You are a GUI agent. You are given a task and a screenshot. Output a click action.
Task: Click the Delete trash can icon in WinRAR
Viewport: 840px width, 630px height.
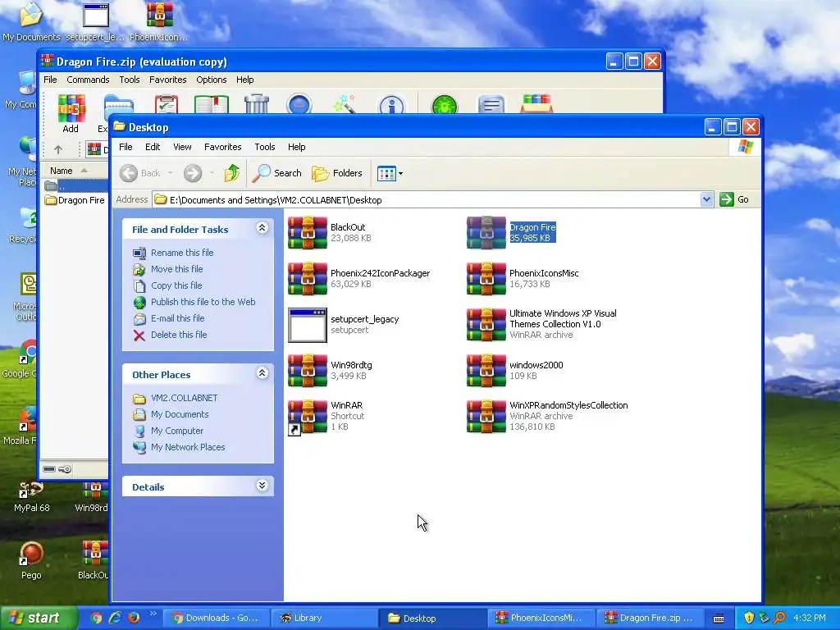[257, 103]
